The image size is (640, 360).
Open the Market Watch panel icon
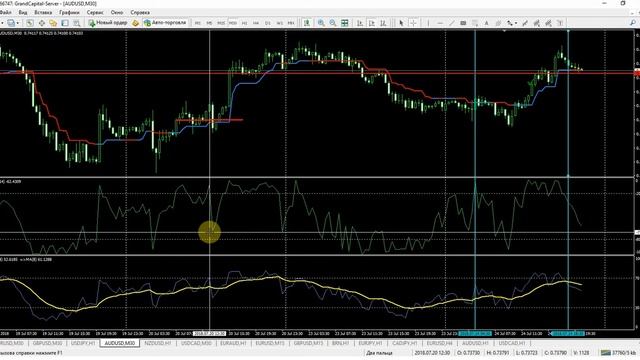(x=30, y=23)
